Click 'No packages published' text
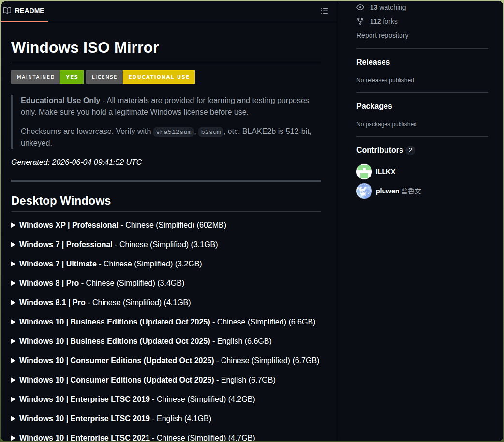The width and height of the screenshot is (504, 442). coord(386,124)
